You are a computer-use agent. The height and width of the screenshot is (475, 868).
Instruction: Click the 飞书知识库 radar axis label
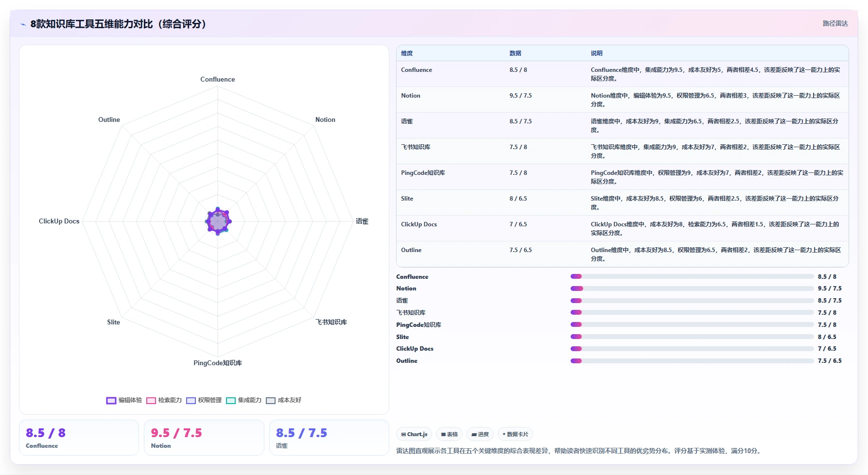pyautogui.click(x=331, y=322)
